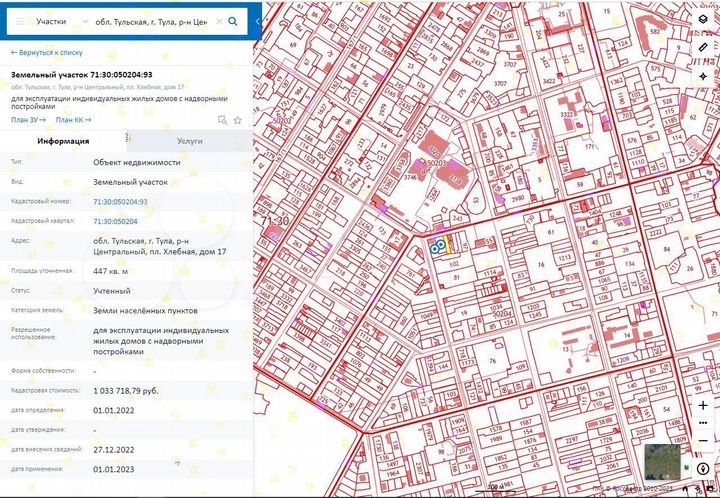Clear the search field with X
Viewport: 720px width, 498px height.
click(x=218, y=20)
